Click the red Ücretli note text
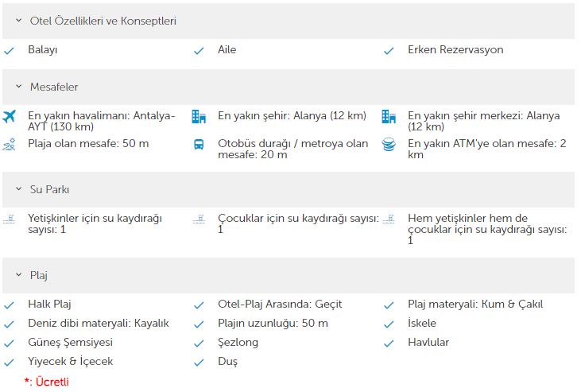 pos(52,382)
